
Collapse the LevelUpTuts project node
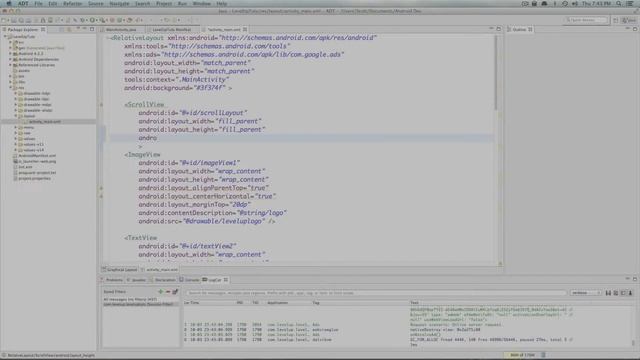coord(5,37)
